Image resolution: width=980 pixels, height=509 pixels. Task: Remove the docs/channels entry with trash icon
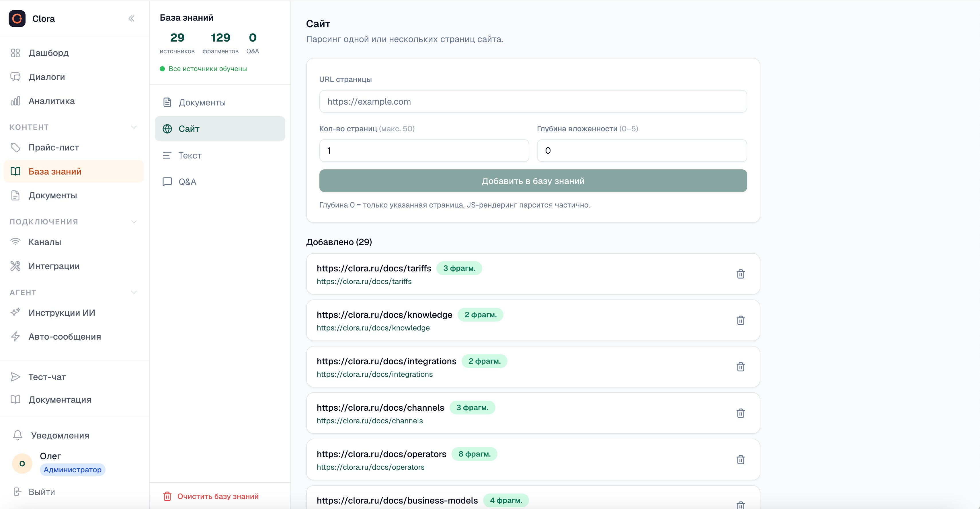click(740, 413)
